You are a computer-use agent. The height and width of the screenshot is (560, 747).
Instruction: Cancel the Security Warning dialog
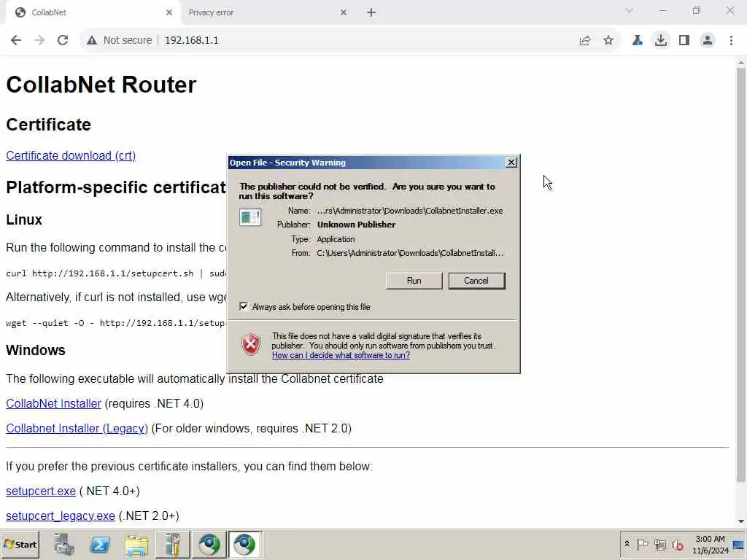point(476,281)
